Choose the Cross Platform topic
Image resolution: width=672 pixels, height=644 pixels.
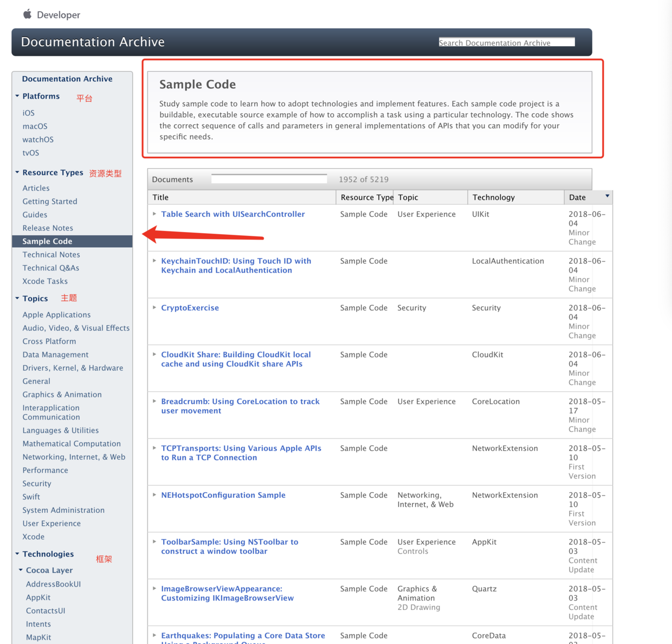click(x=49, y=342)
